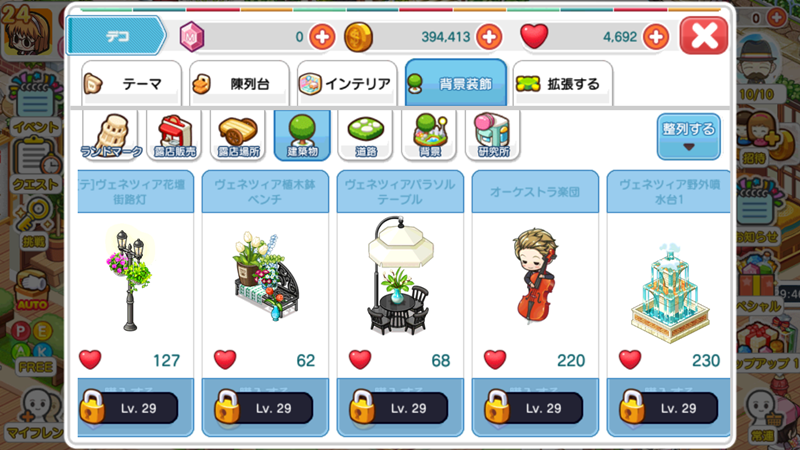Viewport: 800px width, 450px height.
Task: Toggle the 建築物 building category filter
Action: (x=302, y=135)
